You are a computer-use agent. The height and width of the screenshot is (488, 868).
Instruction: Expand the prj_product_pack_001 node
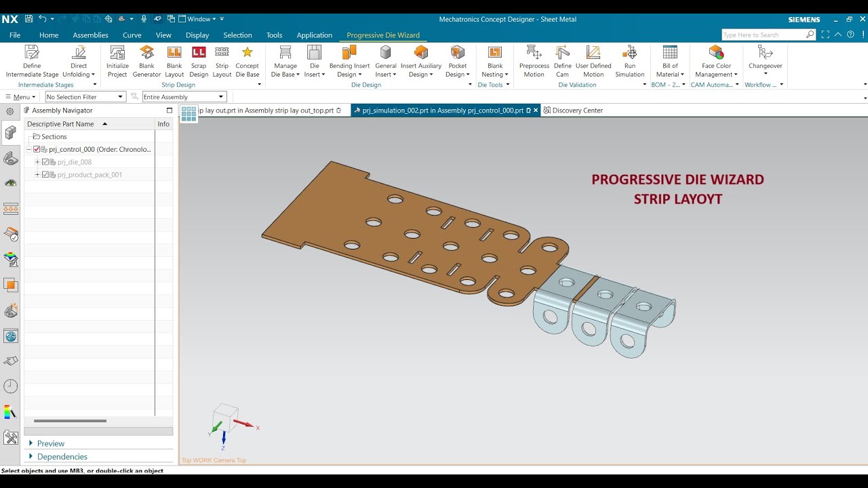coord(37,175)
